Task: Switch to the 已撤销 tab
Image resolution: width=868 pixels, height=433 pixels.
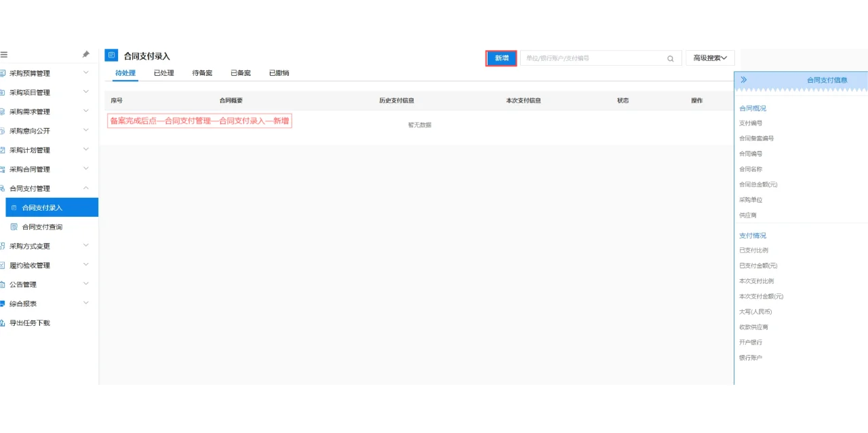Action: tap(279, 73)
